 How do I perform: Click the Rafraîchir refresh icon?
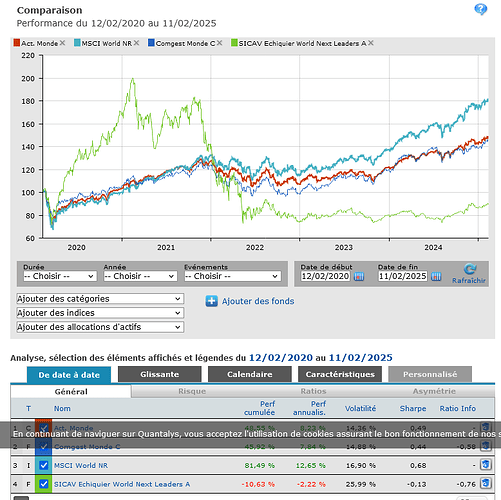pos(470,269)
